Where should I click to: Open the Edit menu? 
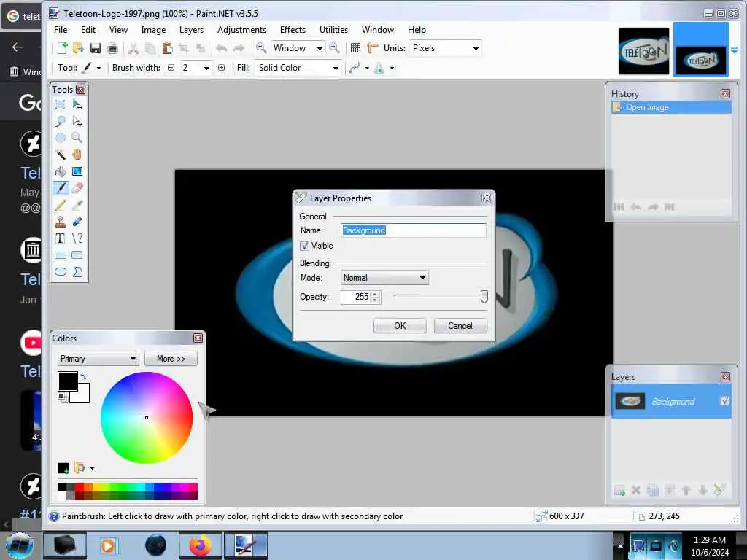(x=88, y=29)
